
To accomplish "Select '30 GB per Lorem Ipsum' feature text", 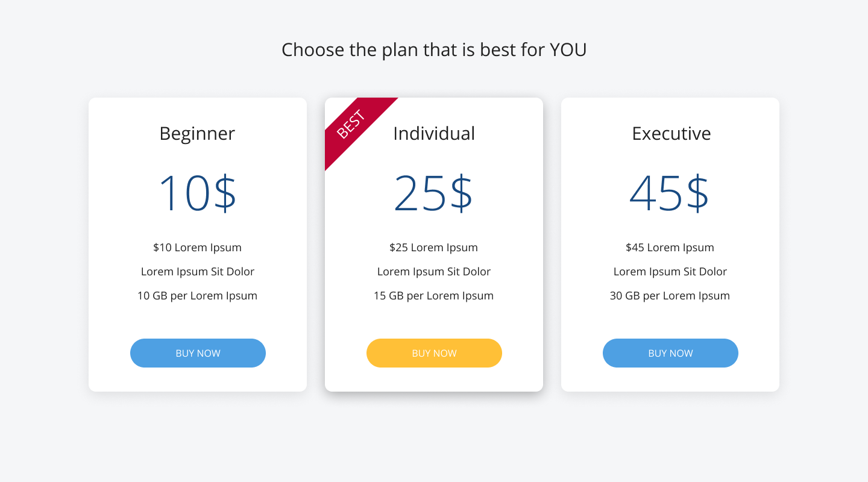I will tap(670, 296).
